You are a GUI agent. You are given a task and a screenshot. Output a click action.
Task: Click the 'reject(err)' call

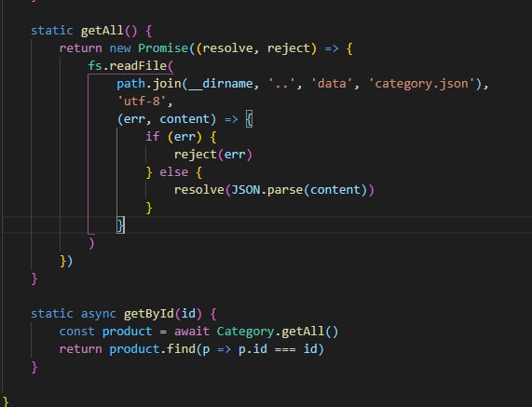(213, 155)
